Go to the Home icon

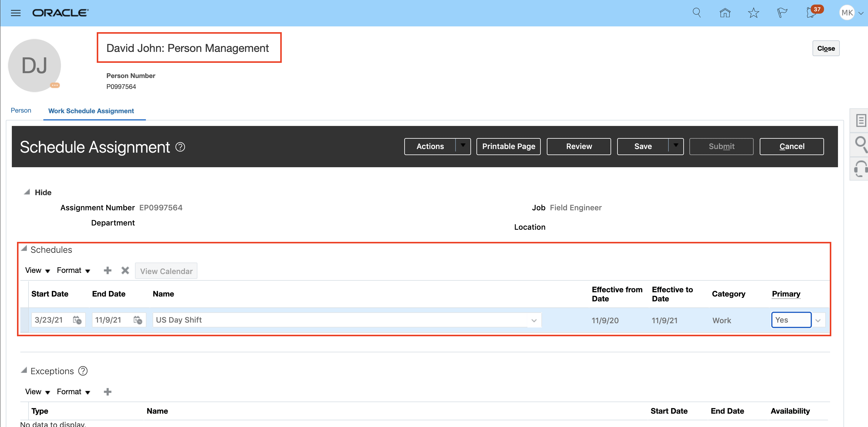[725, 13]
